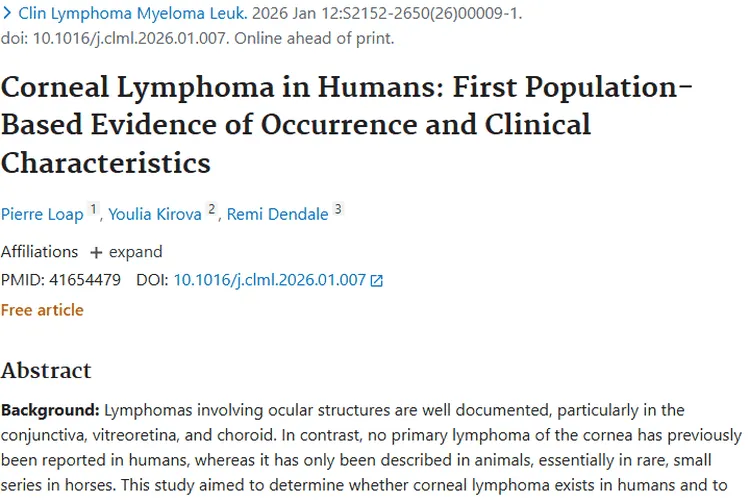Viewport: 750px width, 500px height.
Task: Click the Abstract section heading
Action: [x=46, y=370]
